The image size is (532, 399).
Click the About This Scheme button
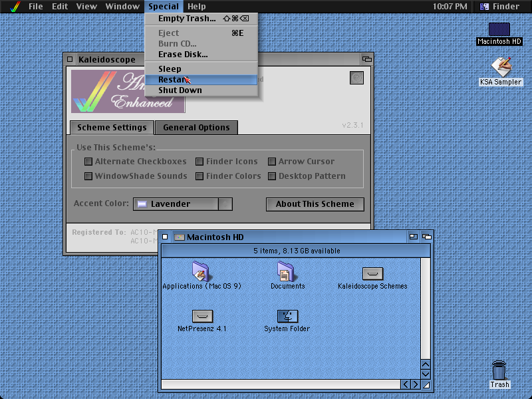pyautogui.click(x=315, y=204)
